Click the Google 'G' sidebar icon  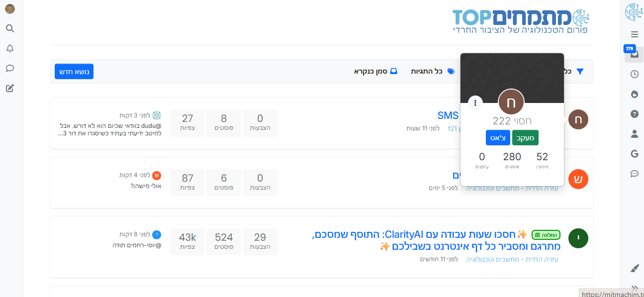pyautogui.click(x=634, y=154)
